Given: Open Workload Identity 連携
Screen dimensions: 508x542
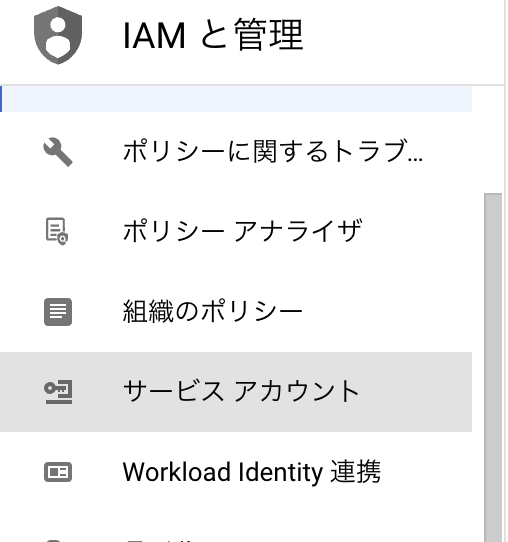Looking at the screenshot, I should 236,472.
